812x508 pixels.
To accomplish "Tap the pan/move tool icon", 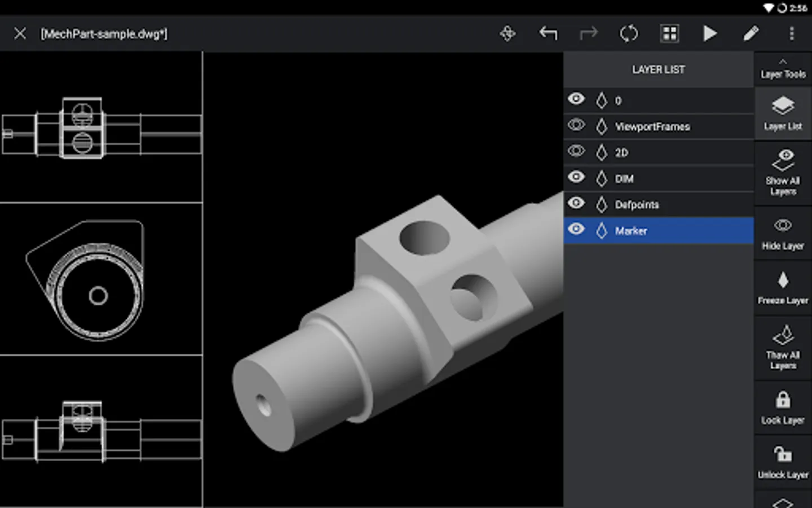I will point(507,34).
